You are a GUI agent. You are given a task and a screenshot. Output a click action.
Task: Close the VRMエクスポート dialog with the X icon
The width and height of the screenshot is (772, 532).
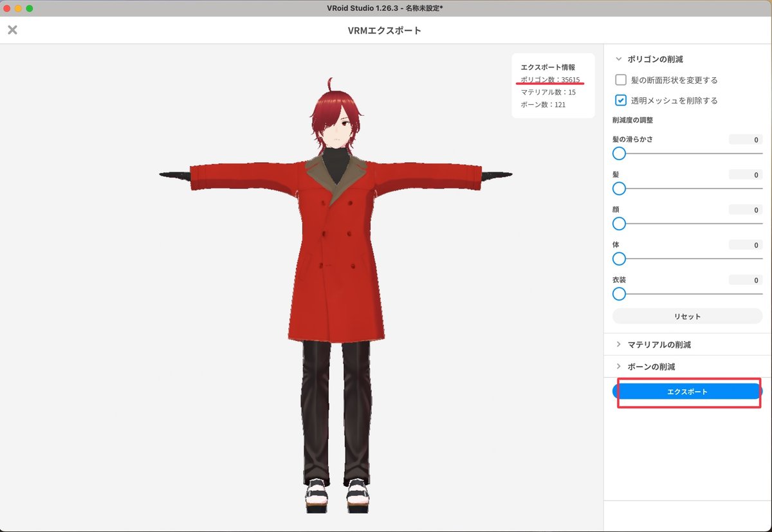click(12, 29)
